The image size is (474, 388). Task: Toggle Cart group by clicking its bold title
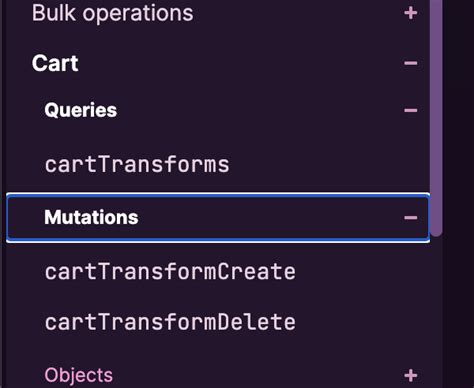pyautogui.click(x=55, y=63)
